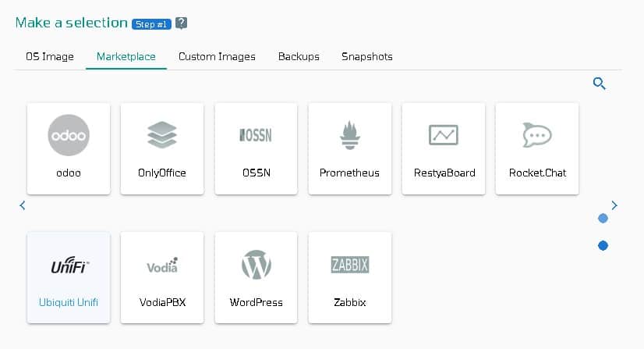Select the odoo marketplace app icon
This screenshot has width=644, height=349.
click(69, 135)
